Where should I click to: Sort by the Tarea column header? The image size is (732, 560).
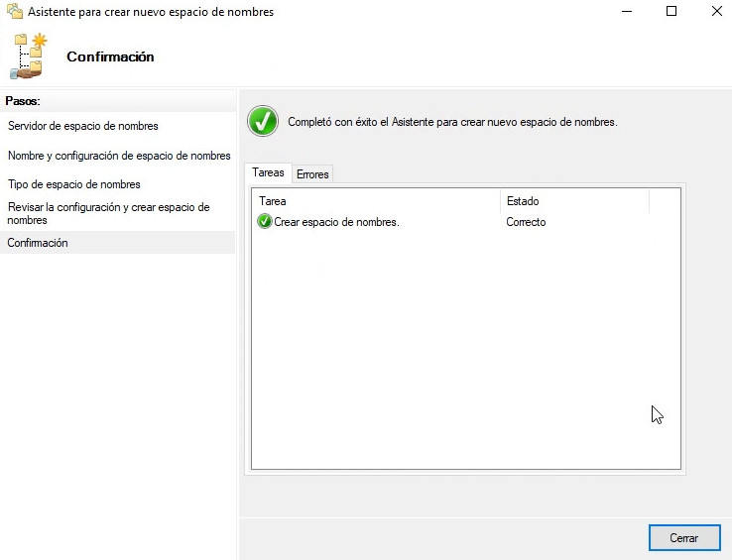[x=376, y=201]
